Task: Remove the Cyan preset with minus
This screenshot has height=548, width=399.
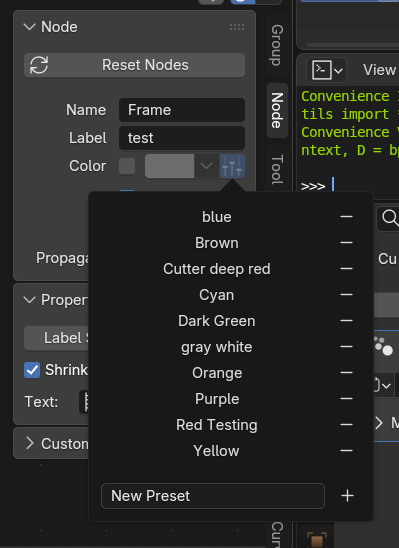Action: tap(346, 295)
